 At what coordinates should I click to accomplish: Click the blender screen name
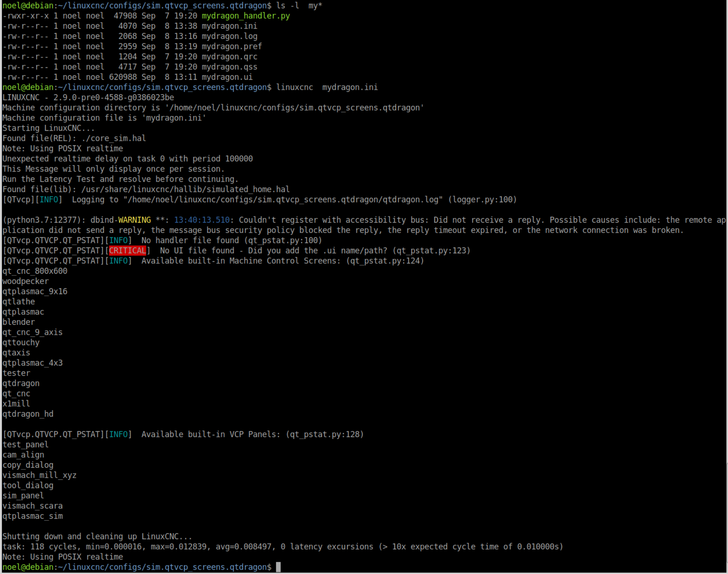19,322
